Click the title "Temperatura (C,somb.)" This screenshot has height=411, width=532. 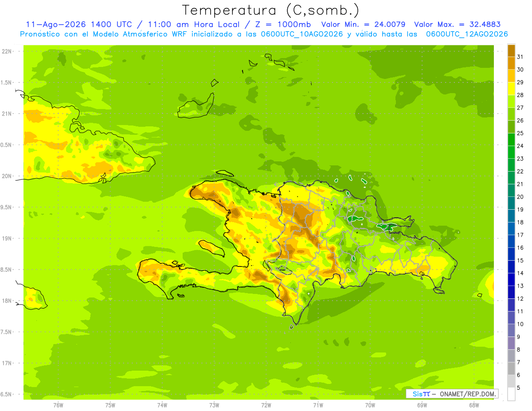point(271,10)
